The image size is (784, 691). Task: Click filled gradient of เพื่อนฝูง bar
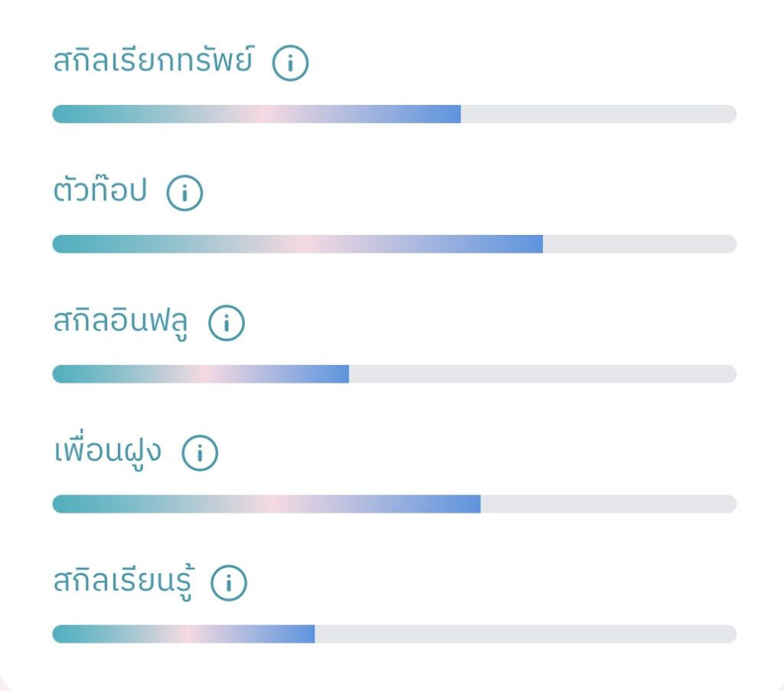point(266,504)
